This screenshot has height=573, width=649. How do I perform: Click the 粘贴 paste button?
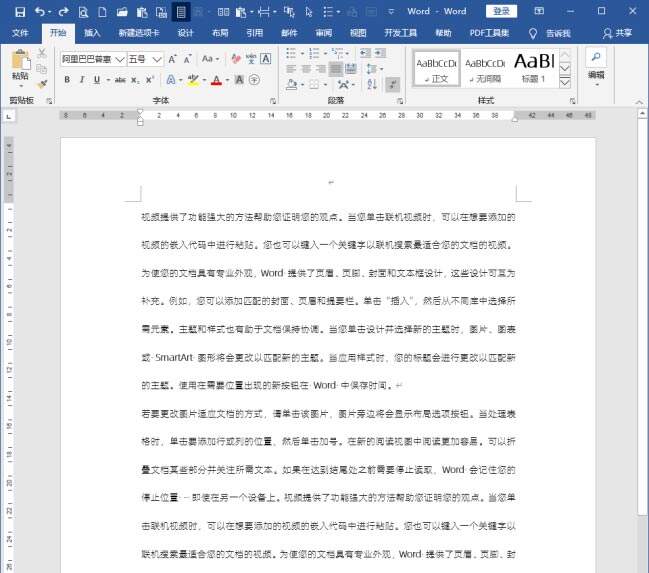tap(20, 65)
